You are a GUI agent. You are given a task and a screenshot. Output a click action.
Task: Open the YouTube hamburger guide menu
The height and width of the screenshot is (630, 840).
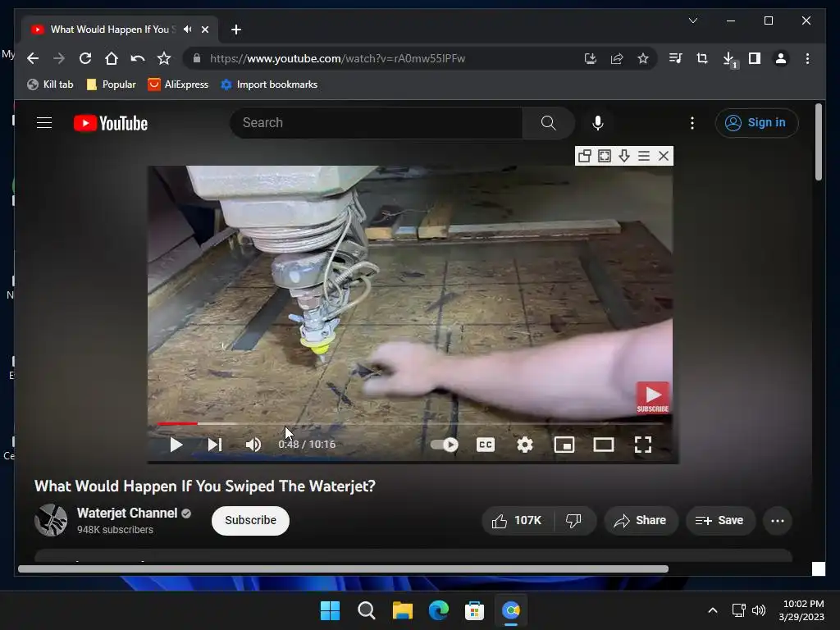click(44, 123)
